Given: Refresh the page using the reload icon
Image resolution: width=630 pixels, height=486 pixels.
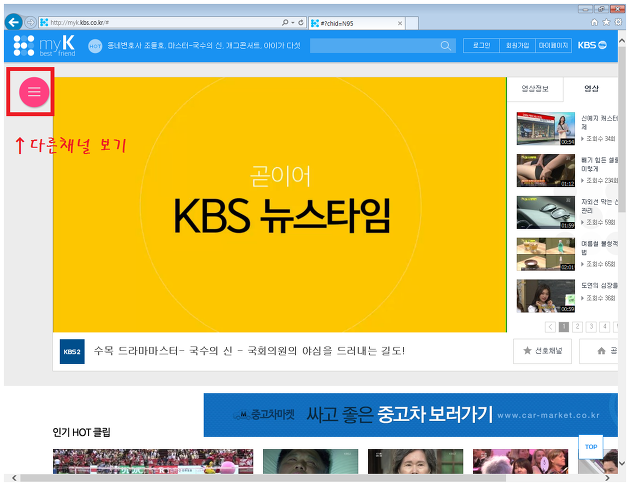Looking at the screenshot, I should tap(301, 22).
